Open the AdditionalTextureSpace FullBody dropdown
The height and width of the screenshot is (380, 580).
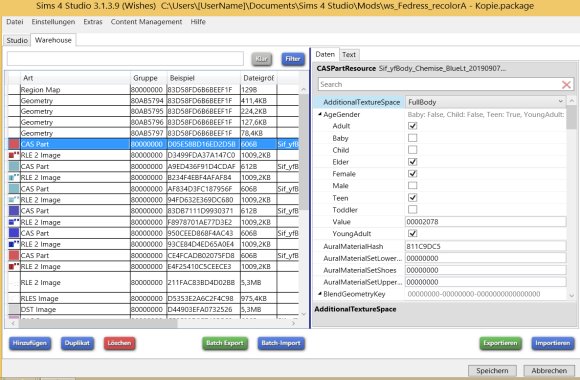486,102
